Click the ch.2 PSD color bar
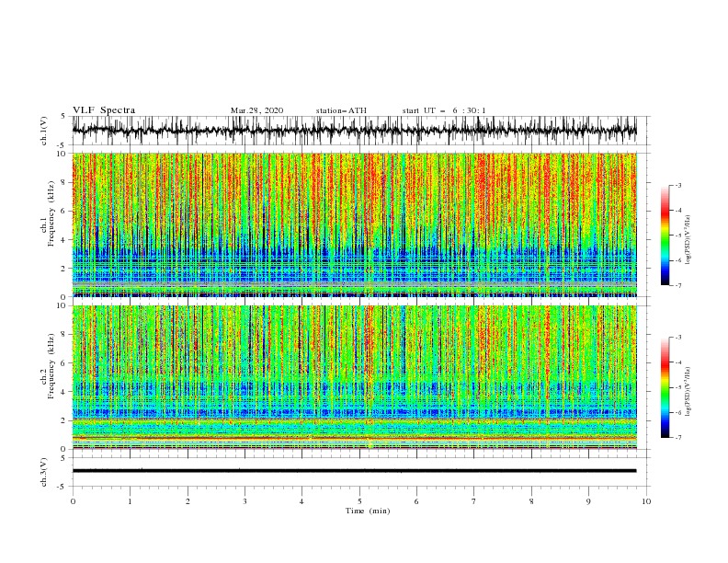Image resolution: width=728 pixels, height=563 pixels. tap(665, 387)
